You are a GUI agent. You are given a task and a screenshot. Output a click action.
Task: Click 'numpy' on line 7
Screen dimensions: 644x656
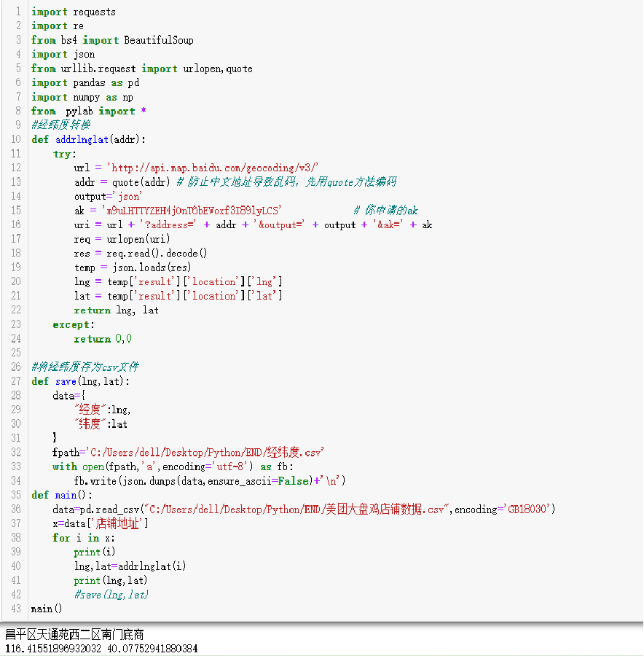click(87, 97)
